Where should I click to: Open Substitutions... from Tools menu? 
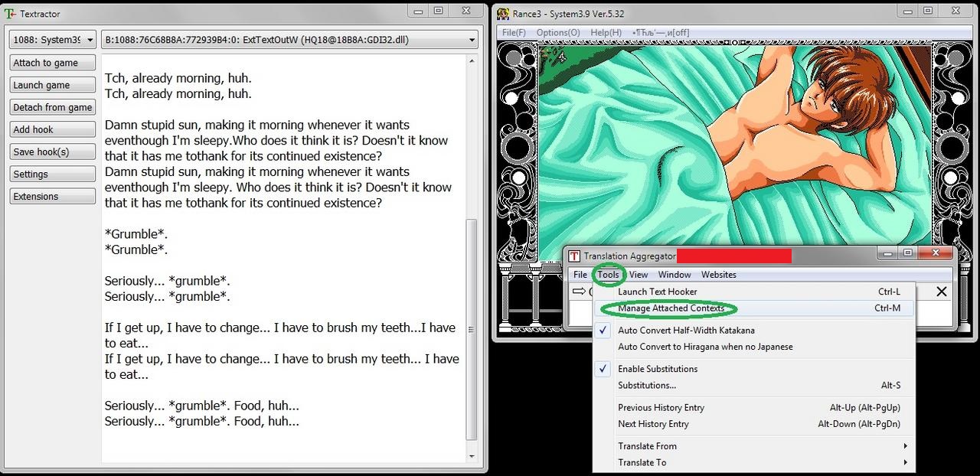tap(754, 385)
